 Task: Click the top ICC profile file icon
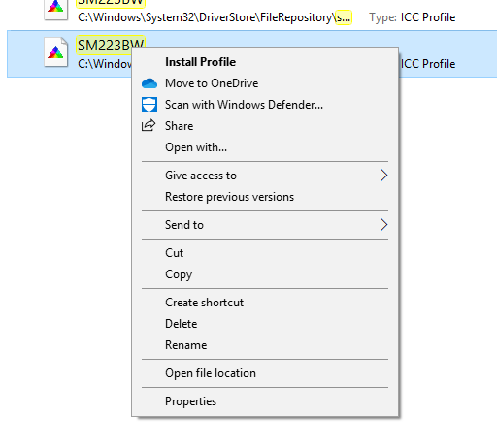(x=56, y=10)
